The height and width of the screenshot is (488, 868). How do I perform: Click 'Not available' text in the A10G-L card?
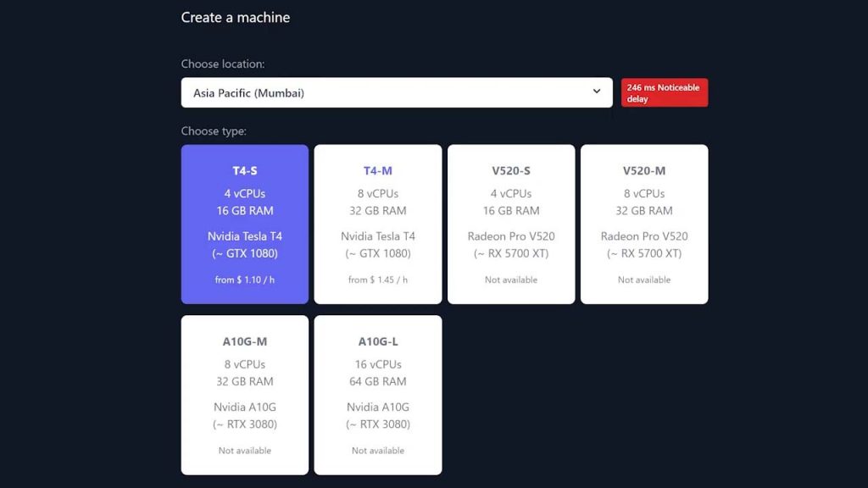(377, 451)
